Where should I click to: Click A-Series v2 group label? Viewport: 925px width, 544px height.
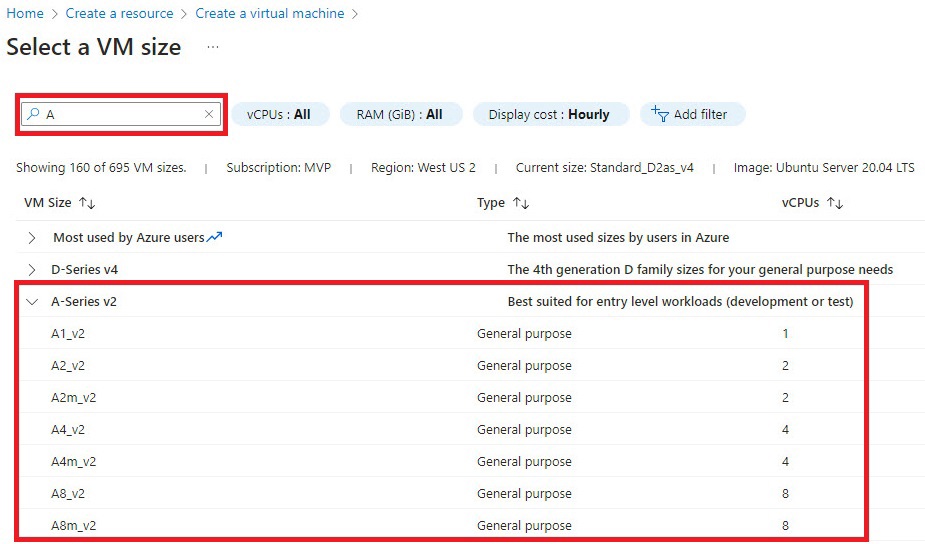point(84,302)
